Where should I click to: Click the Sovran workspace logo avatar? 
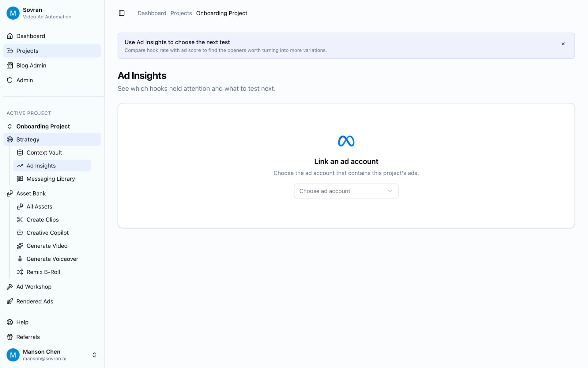[13, 13]
